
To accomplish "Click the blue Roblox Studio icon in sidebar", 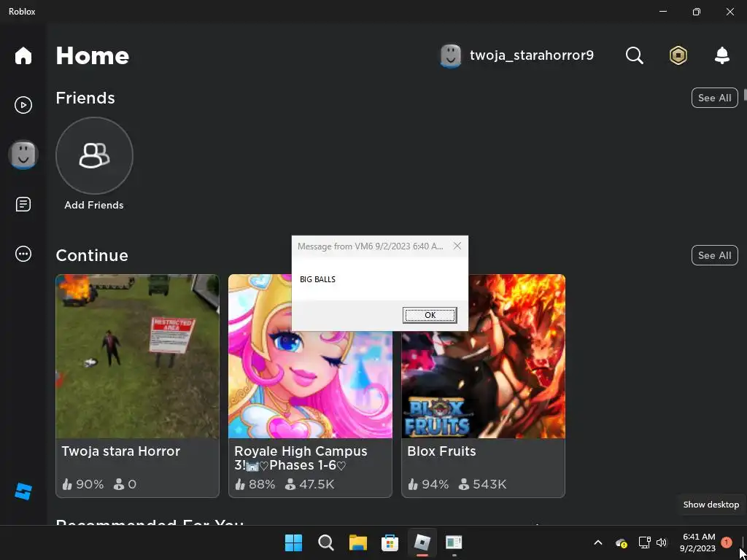I will 23,491.
